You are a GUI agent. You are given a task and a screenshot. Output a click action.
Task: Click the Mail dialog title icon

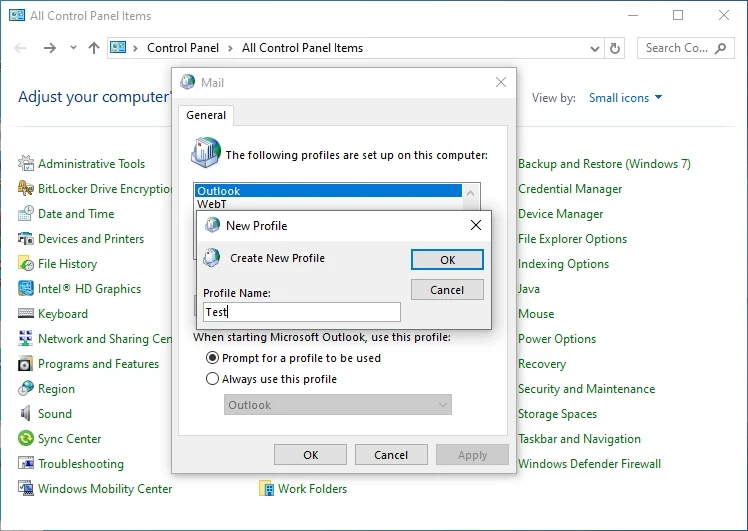[x=187, y=82]
